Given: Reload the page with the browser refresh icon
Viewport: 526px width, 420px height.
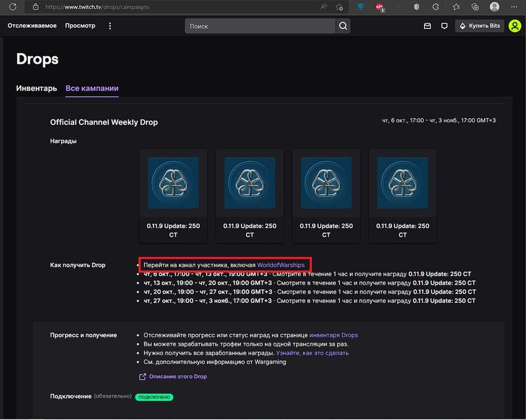Looking at the screenshot, I should coord(12,7).
